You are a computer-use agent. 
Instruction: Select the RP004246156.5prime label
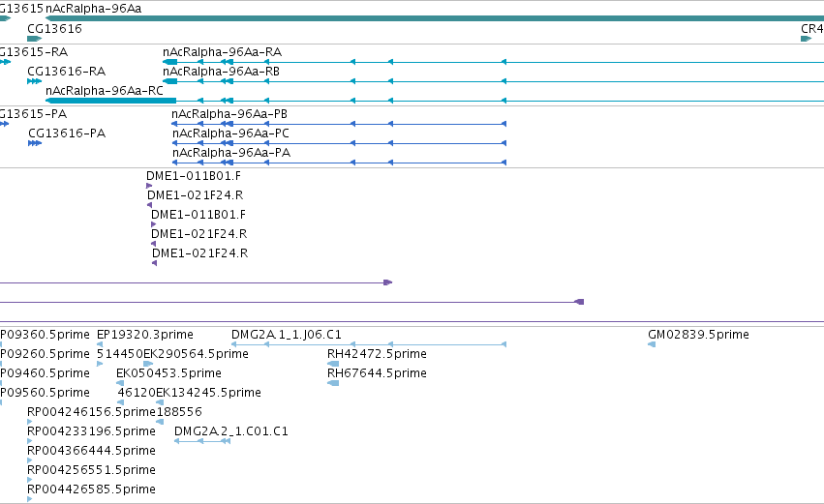click(92, 411)
